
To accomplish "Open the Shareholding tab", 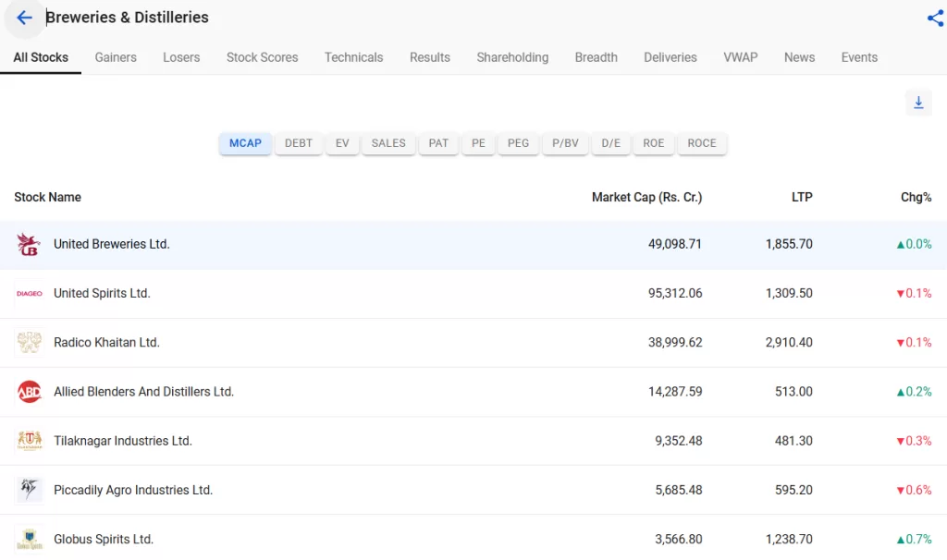I will (x=512, y=57).
